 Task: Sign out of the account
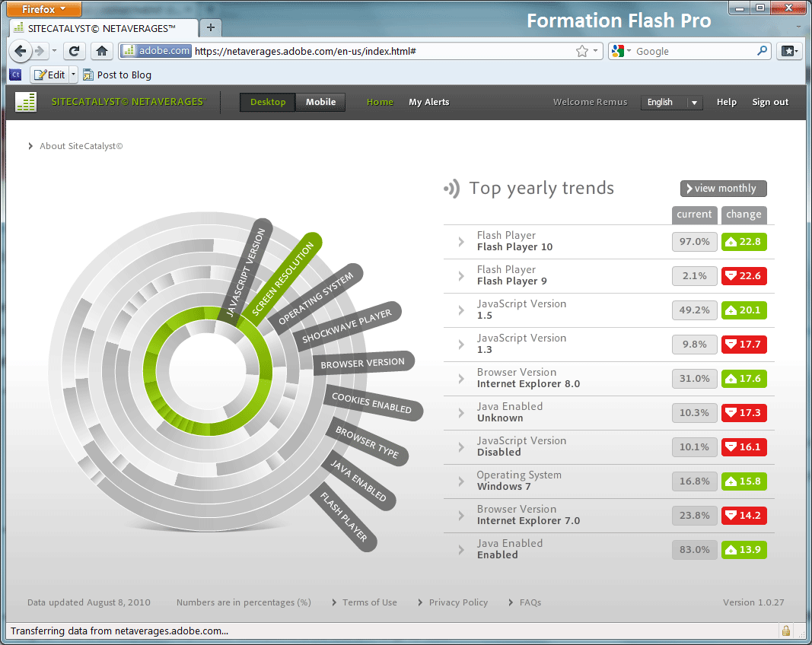(770, 102)
